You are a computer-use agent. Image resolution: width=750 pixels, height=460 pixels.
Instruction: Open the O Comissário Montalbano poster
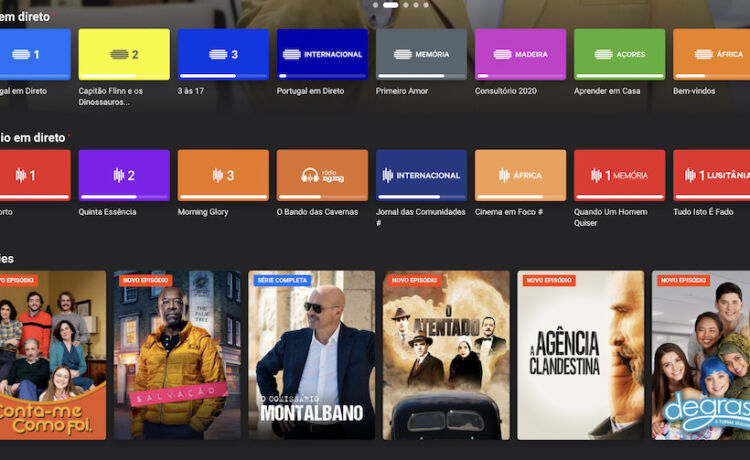click(311, 355)
